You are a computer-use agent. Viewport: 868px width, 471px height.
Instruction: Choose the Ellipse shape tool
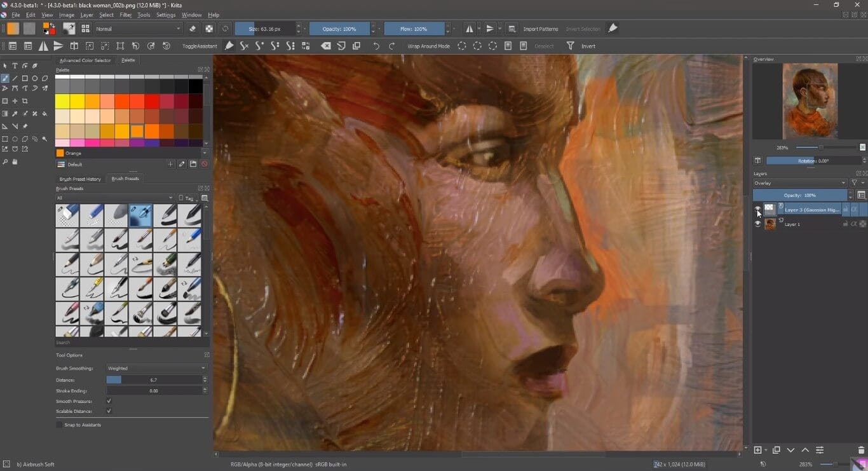point(35,78)
